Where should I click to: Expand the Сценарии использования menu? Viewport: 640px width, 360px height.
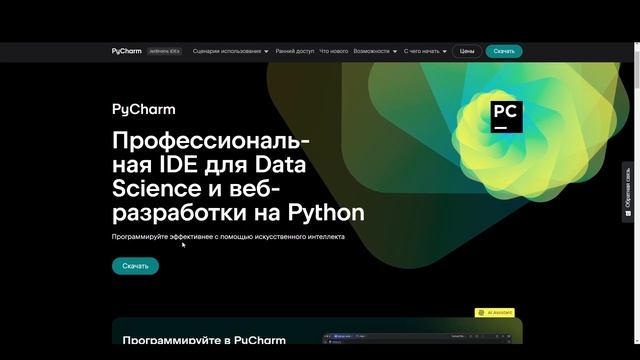[x=231, y=51]
